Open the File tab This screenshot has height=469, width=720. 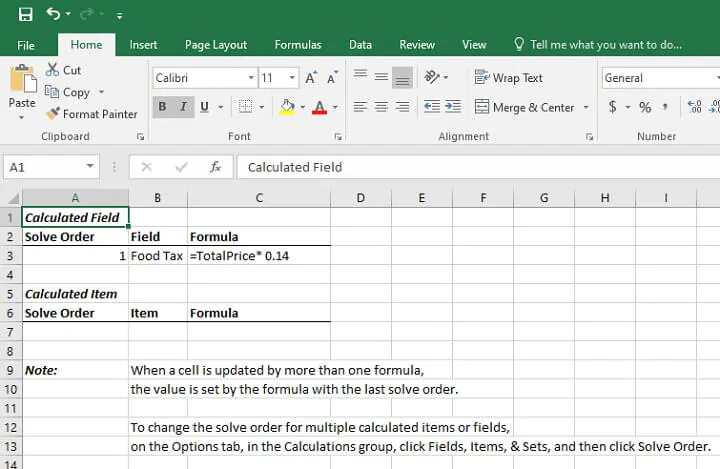click(x=26, y=45)
